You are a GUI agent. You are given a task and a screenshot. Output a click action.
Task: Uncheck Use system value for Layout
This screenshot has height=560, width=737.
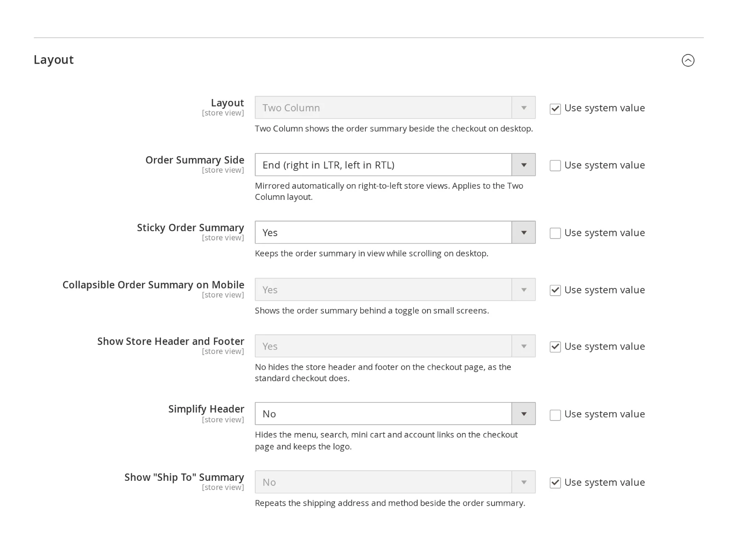point(555,109)
